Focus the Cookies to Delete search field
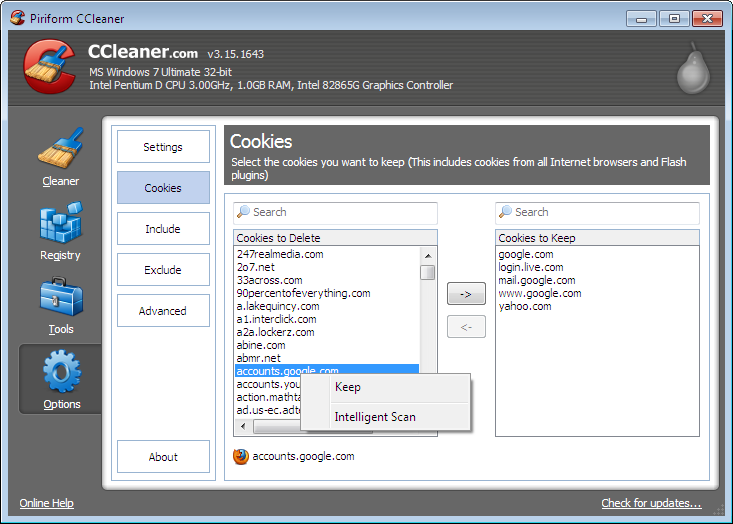 point(335,213)
